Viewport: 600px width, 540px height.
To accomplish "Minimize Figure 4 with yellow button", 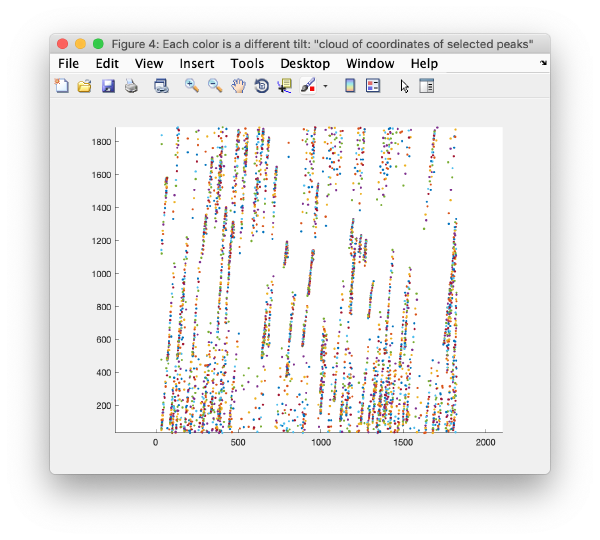I will pos(80,44).
